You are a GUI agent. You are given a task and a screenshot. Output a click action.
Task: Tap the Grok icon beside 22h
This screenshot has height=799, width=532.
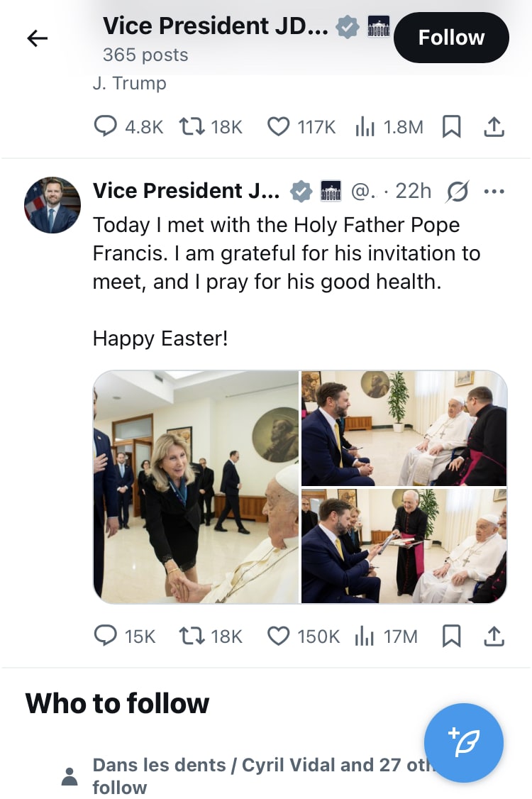coord(458,191)
